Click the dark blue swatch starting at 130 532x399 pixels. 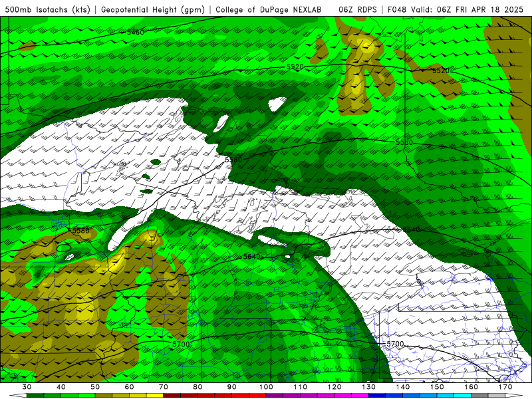pos(377,396)
